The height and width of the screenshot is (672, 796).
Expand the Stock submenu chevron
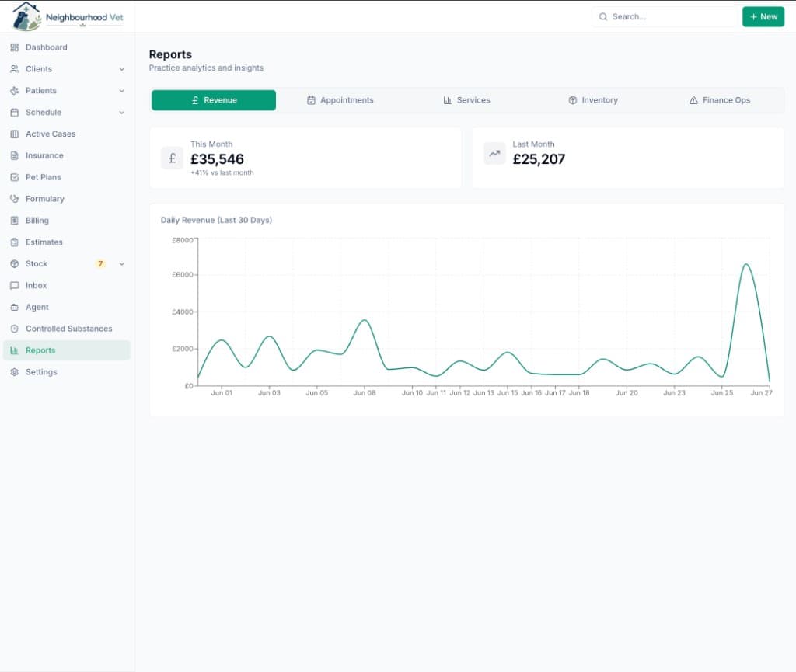click(122, 263)
